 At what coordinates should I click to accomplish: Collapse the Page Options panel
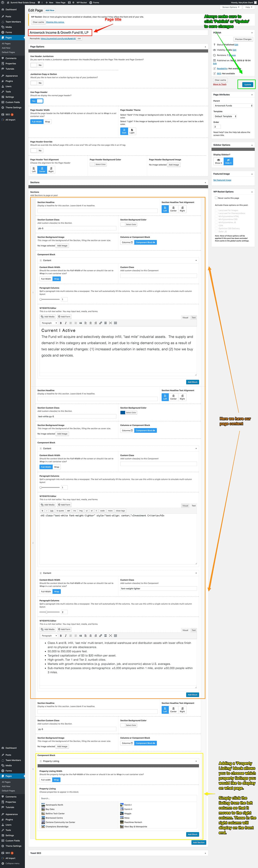(x=205, y=47)
